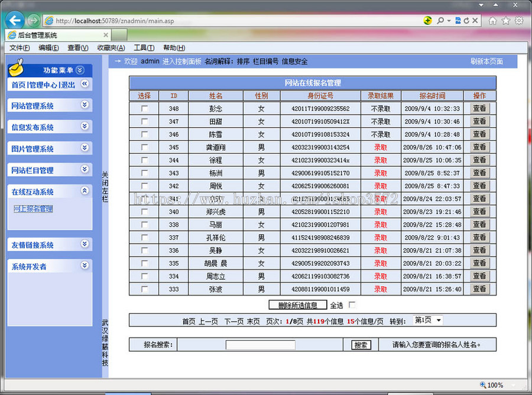Click the zoom level magnifier in status bar
This screenshot has width=532, height=395.
pos(482,384)
